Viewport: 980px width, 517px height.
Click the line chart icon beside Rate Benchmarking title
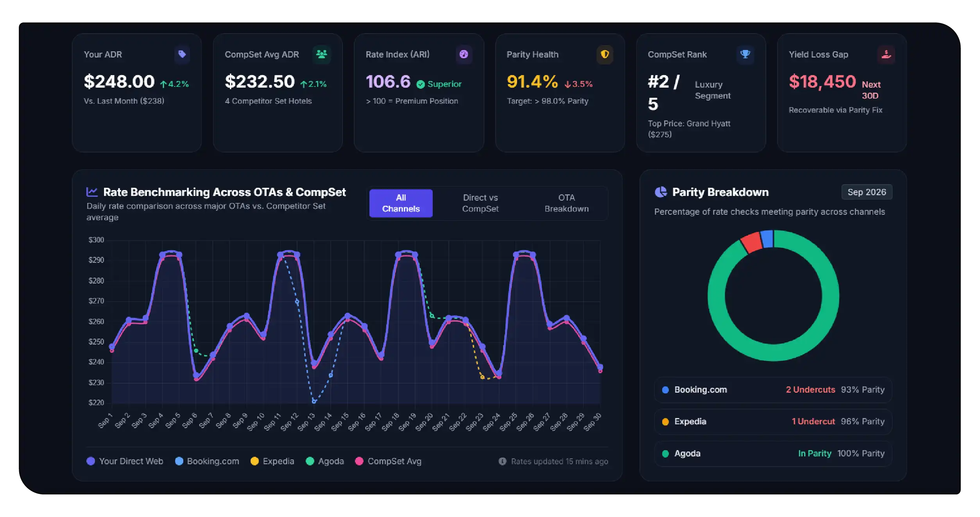92,192
